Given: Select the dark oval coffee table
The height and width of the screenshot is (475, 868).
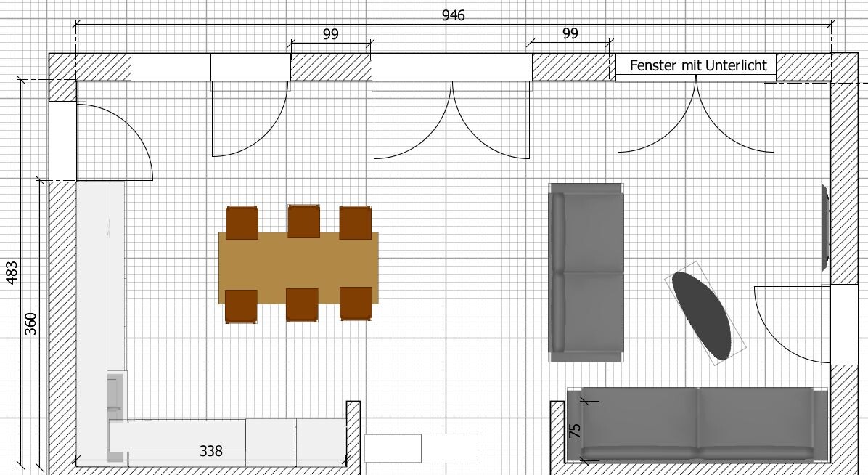Looking at the screenshot, I should pos(702,315).
